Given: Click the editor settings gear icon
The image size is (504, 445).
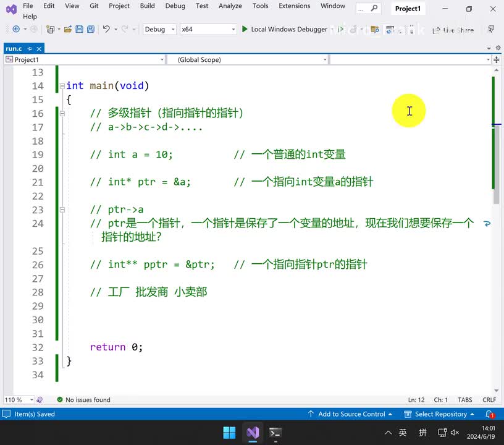Looking at the screenshot, I should coord(498,48).
